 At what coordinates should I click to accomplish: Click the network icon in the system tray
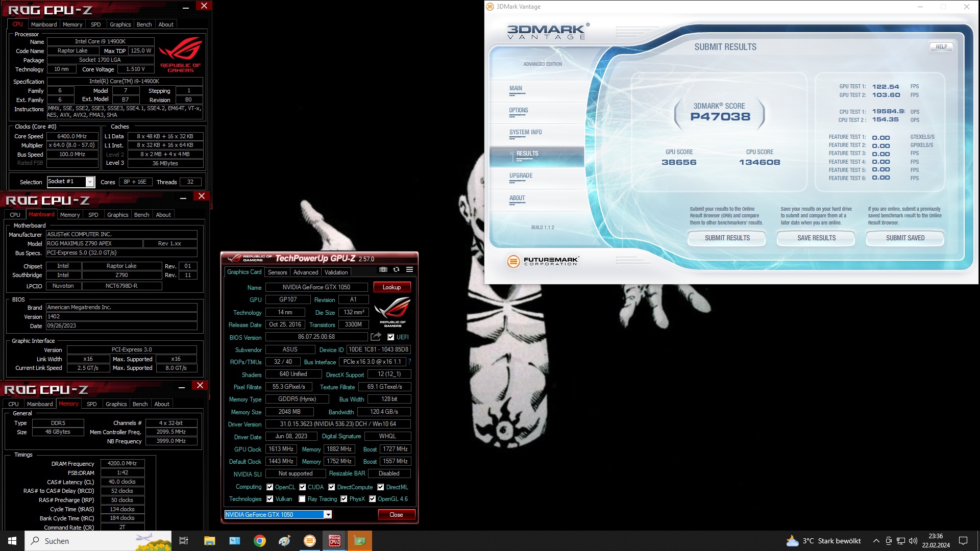point(901,541)
